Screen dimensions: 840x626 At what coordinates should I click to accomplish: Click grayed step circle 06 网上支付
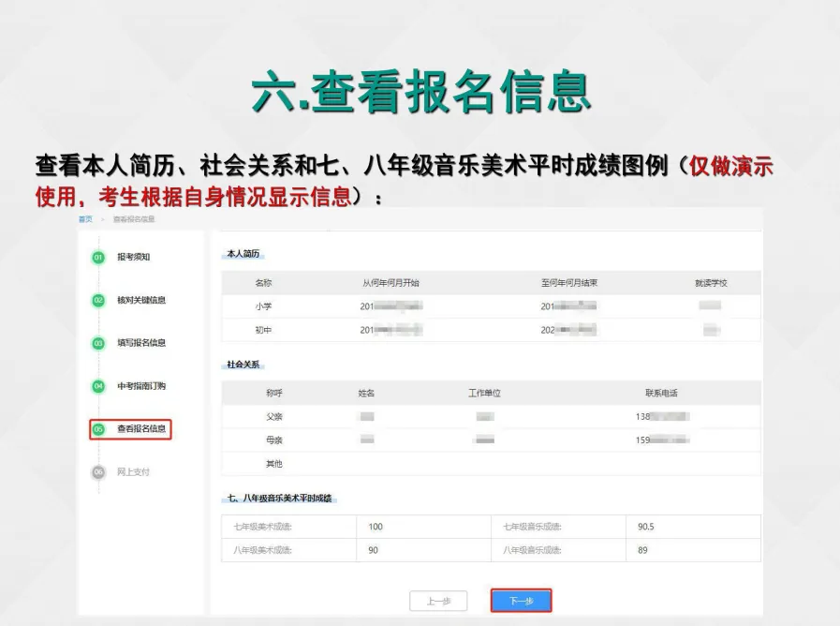point(97,472)
